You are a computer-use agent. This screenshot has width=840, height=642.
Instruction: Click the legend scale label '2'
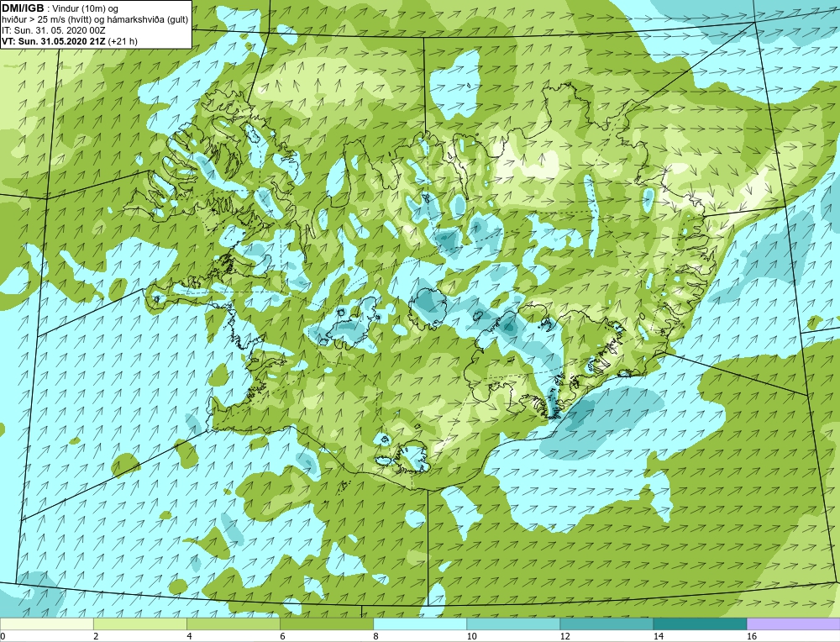click(97, 637)
